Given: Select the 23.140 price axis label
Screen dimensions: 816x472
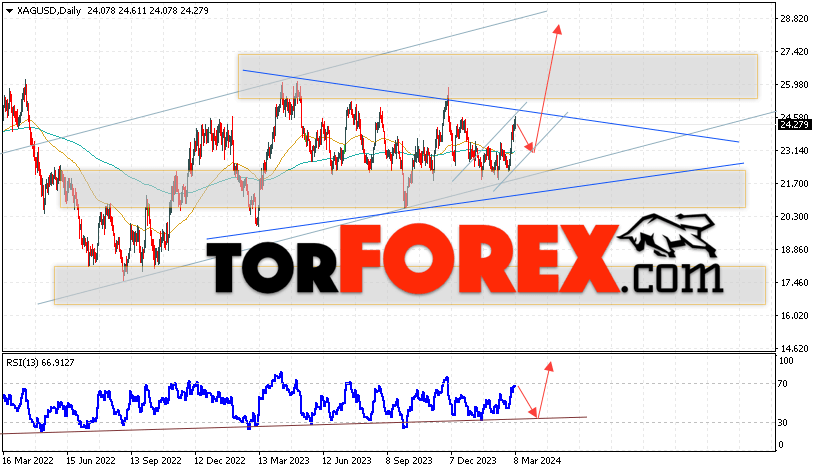Looking at the screenshot, I should (x=795, y=151).
